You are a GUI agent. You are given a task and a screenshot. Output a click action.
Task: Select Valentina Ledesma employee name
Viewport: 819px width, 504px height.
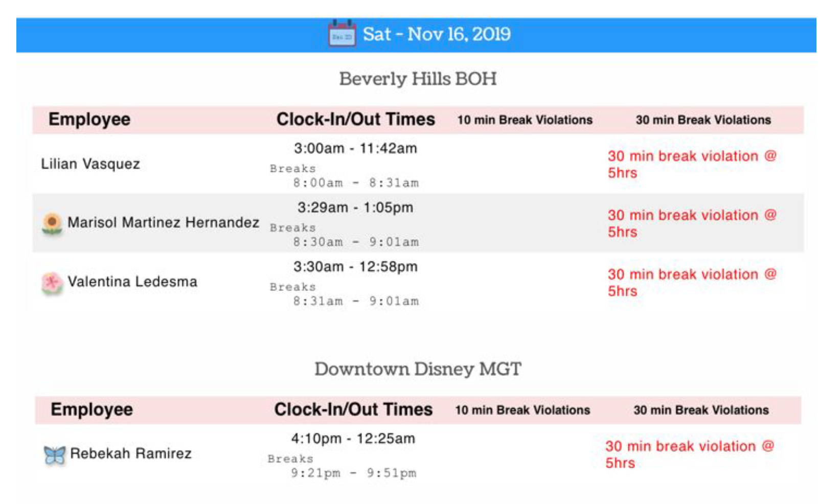pyautogui.click(x=132, y=282)
